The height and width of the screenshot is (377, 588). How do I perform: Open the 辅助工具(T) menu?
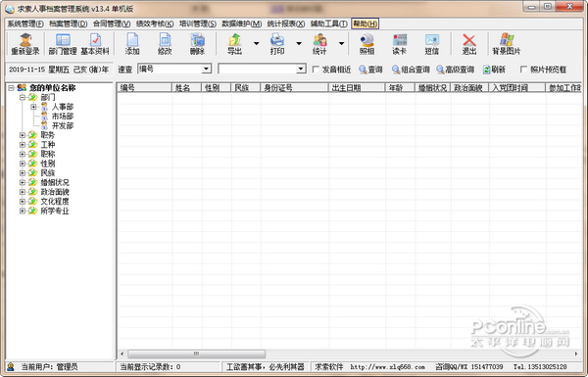[x=329, y=24]
